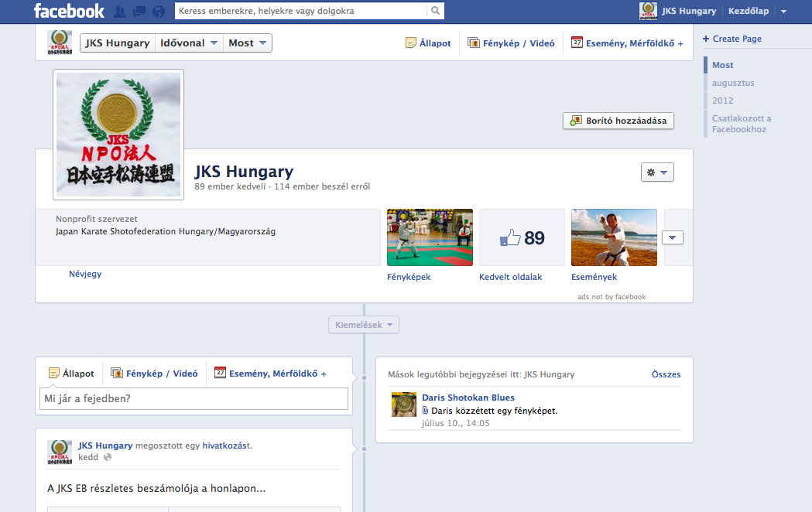Select Esemény, Mérföldkő in the top header bar

[x=627, y=43]
